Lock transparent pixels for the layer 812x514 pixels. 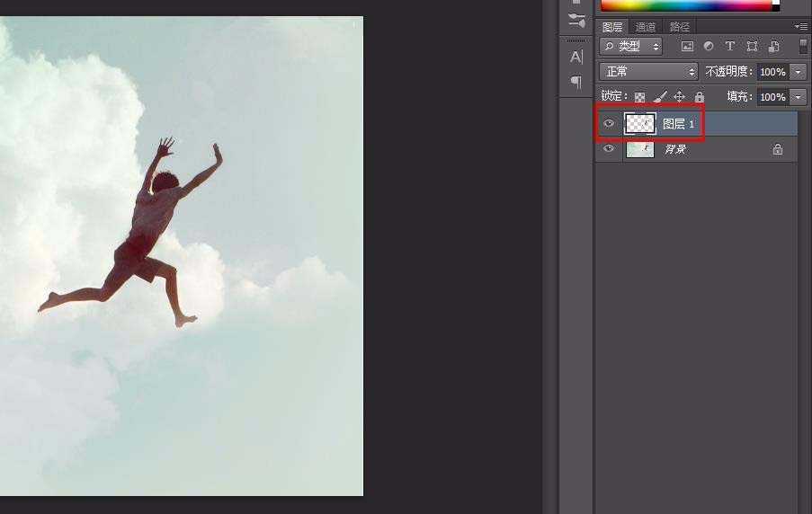pos(640,97)
